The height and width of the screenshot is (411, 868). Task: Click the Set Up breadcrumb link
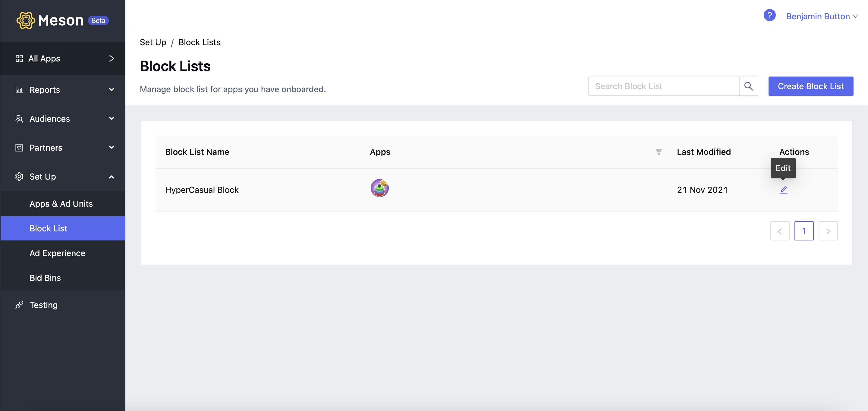click(x=153, y=42)
